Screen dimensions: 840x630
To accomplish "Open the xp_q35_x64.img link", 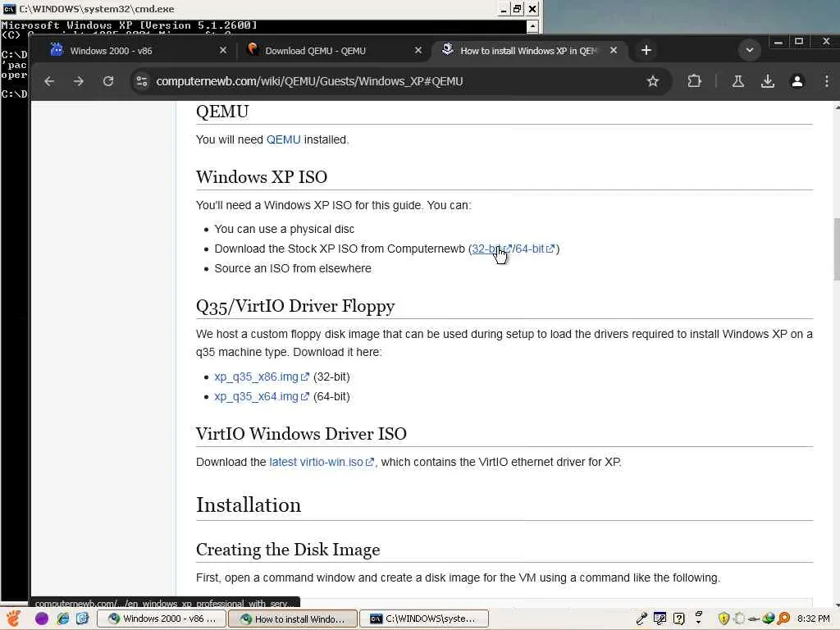I will [x=262, y=397].
